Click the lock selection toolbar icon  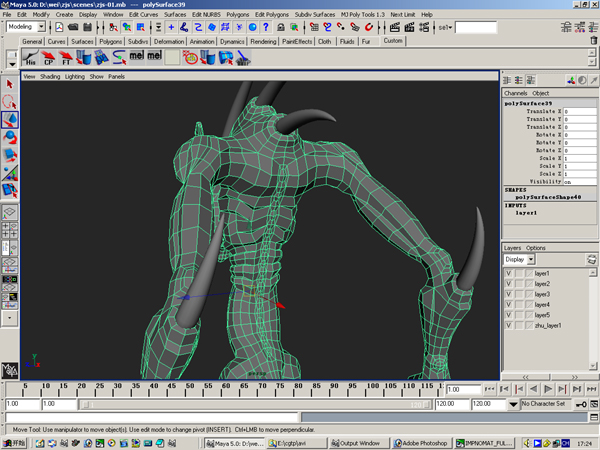click(x=281, y=27)
